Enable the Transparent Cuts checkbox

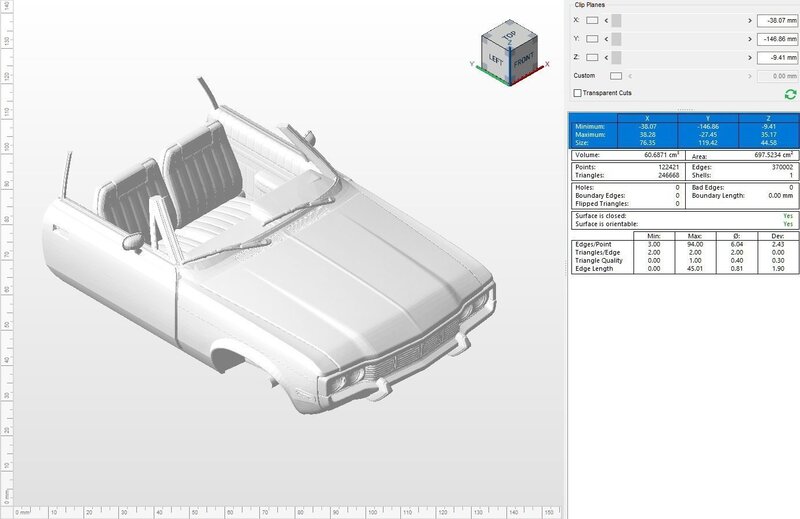click(x=577, y=93)
